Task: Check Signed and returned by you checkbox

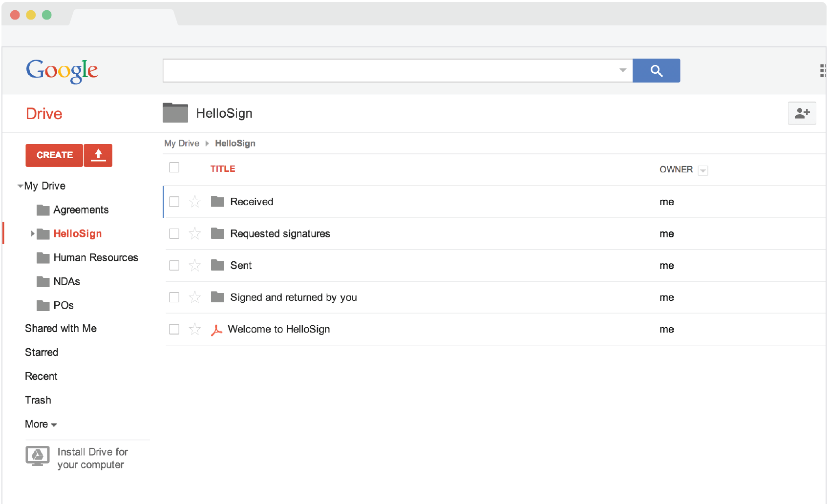Action: coord(174,297)
